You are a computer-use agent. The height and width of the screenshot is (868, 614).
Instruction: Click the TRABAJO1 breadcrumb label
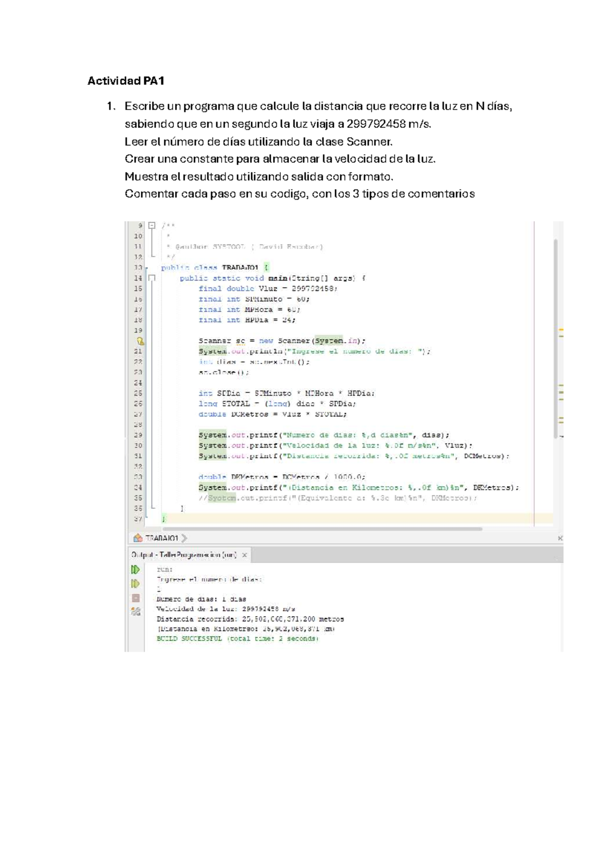(x=162, y=538)
